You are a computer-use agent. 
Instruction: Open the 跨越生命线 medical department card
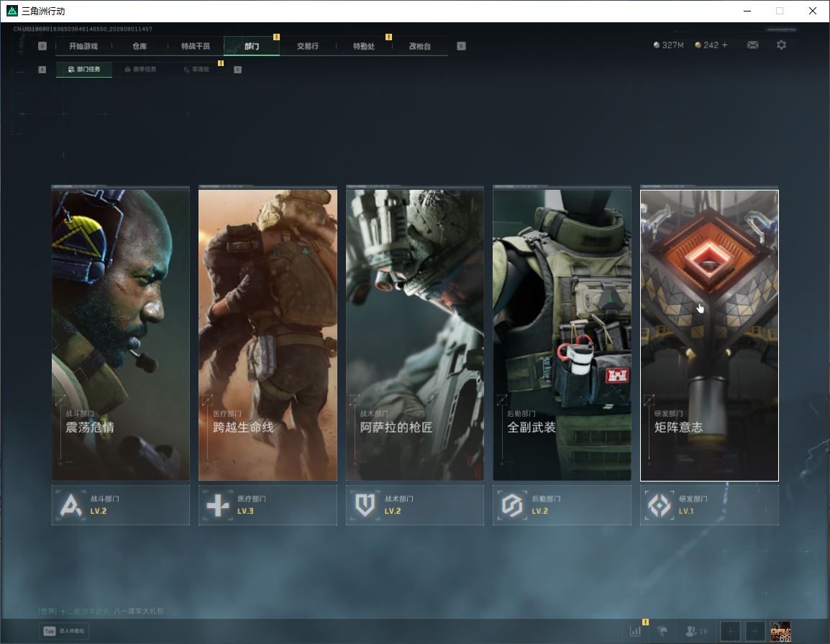[x=268, y=335]
